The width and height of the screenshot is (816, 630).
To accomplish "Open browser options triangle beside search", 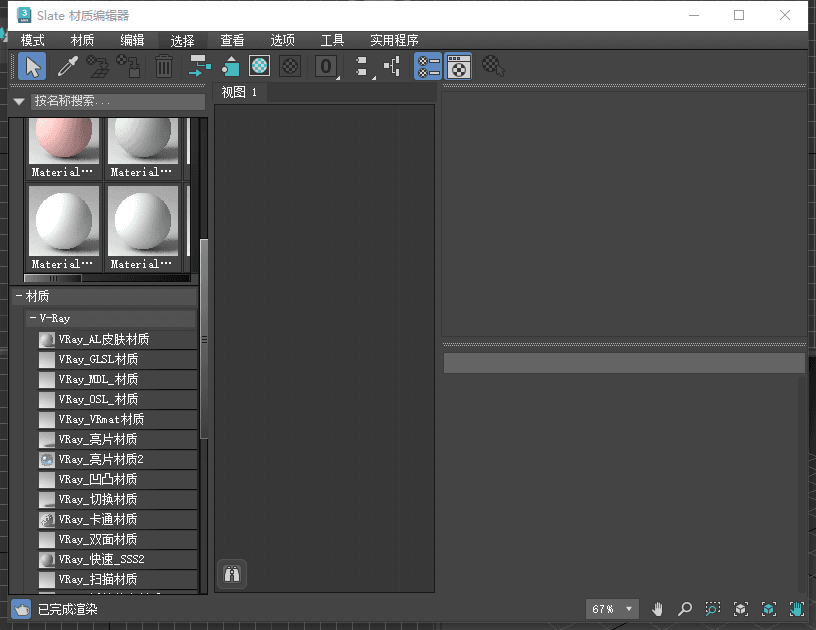I will (x=19, y=101).
